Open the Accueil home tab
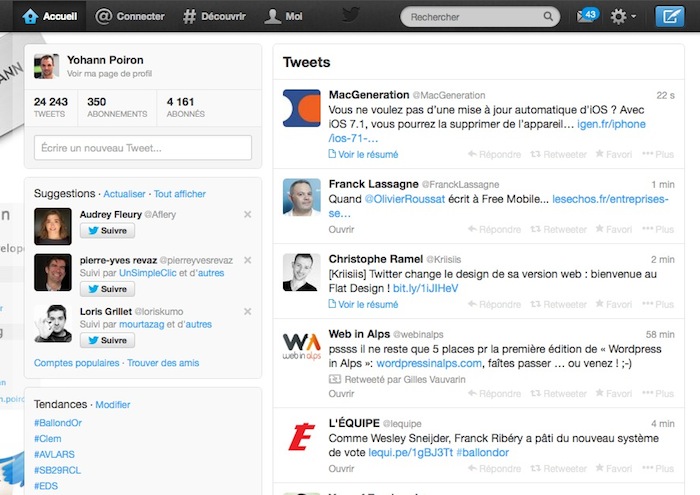Image resolution: width=700 pixels, height=495 pixels. 50,17
